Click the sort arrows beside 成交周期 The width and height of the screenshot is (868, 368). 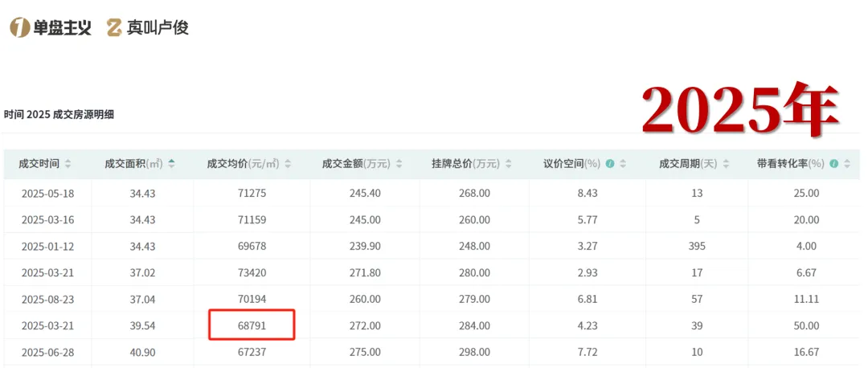(726, 164)
